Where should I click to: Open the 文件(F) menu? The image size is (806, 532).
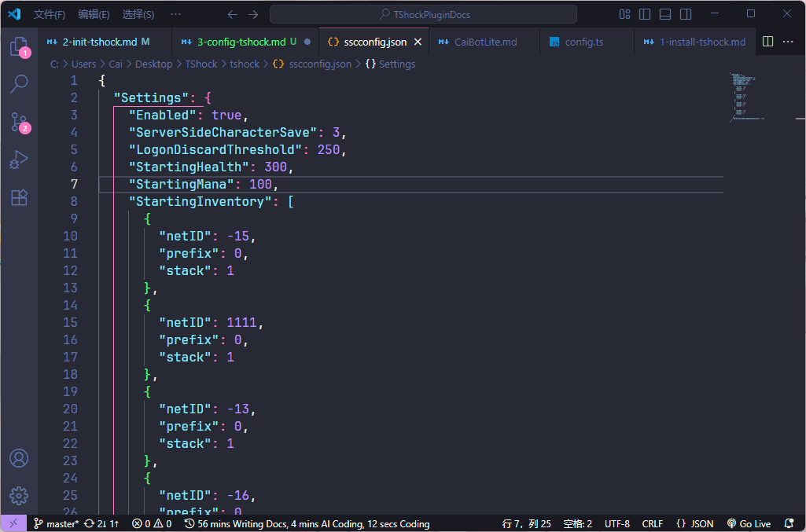point(50,14)
